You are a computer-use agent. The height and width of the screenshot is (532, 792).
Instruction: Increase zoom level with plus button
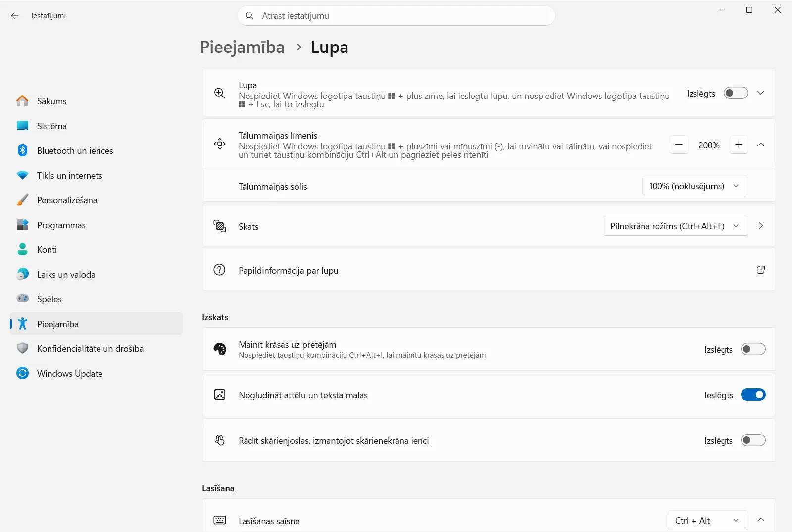coord(739,145)
